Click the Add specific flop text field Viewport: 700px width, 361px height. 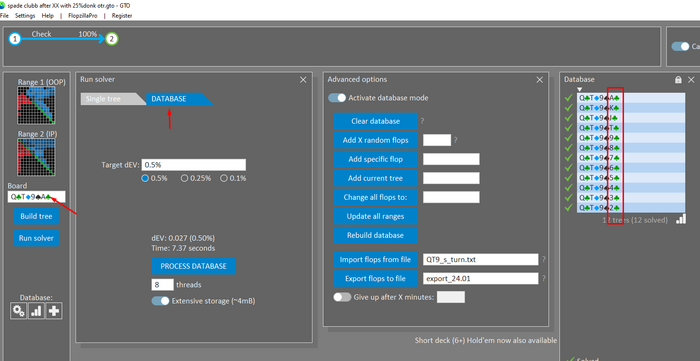[x=451, y=159]
